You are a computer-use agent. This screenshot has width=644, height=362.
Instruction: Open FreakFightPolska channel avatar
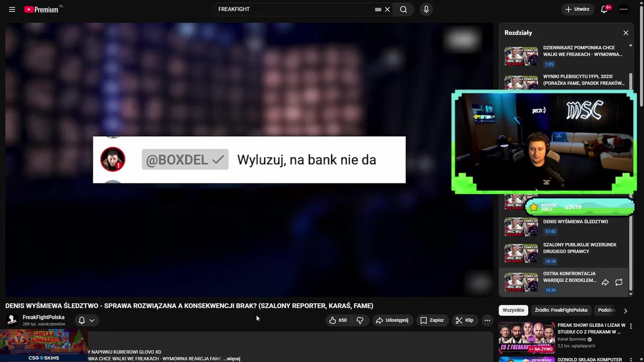(x=12, y=320)
